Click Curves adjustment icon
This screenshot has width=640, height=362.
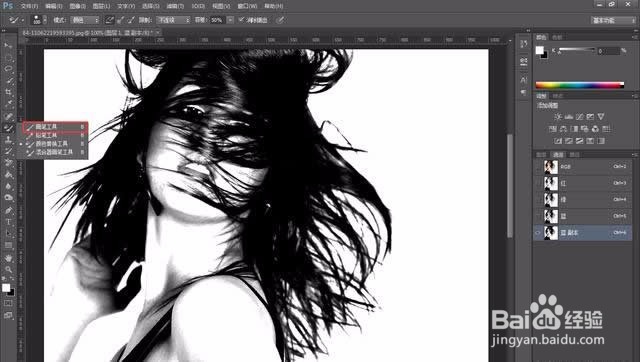click(x=579, y=117)
